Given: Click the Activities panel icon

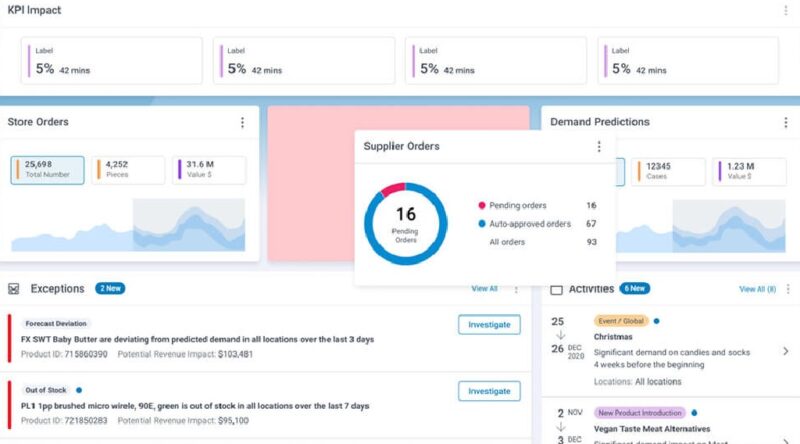Looking at the screenshot, I should pos(556,289).
